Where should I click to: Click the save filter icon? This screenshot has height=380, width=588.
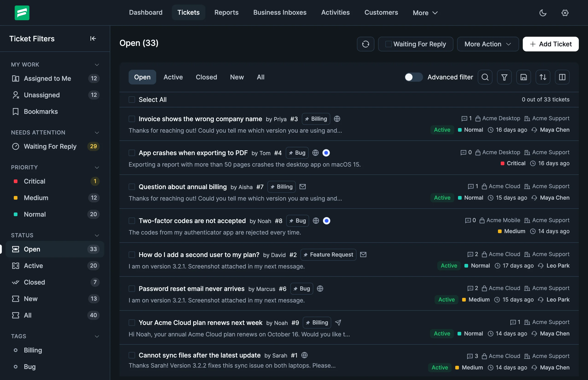pos(523,77)
